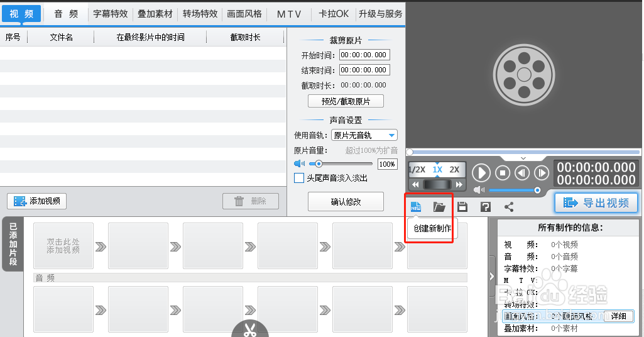The width and height of the screenshot is (644, 337).
Task: Select the 0个字幕 info row
Action: tap(567, 268)
